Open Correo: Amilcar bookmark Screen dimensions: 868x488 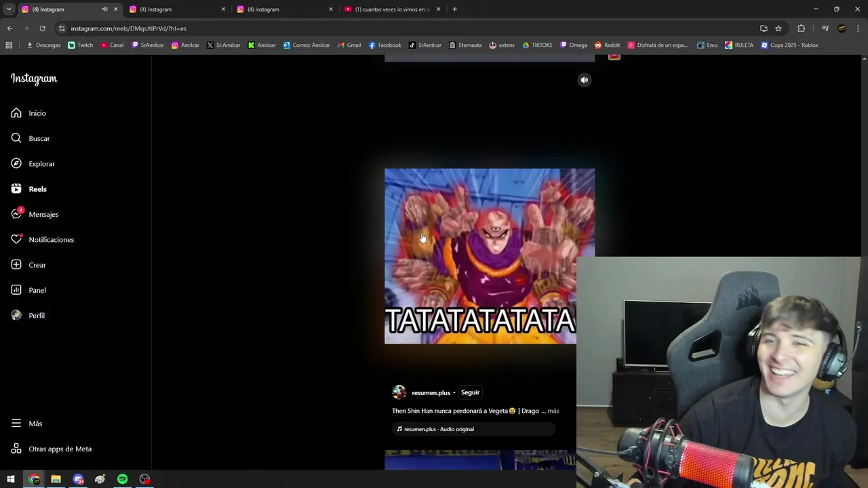[x=307, y=45]
